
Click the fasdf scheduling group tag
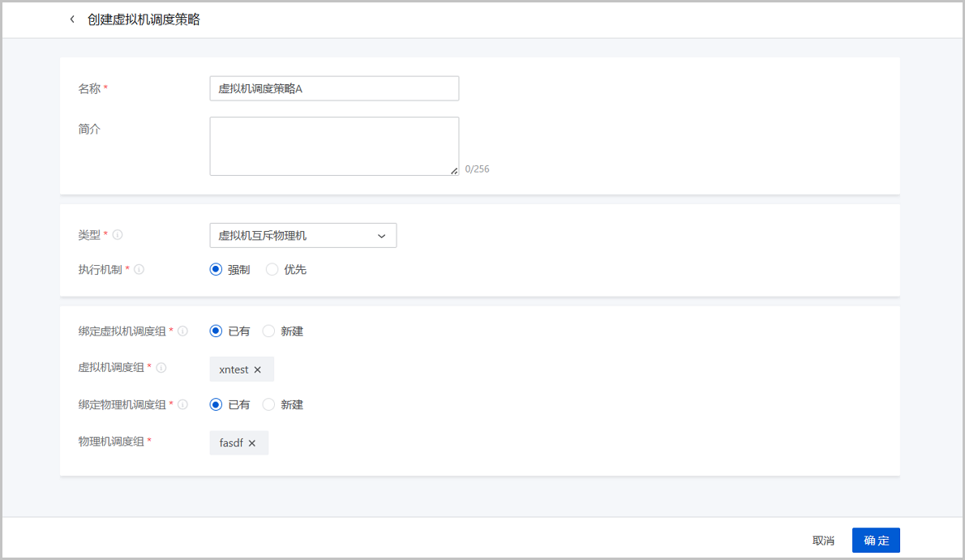(x=238, y=443)
